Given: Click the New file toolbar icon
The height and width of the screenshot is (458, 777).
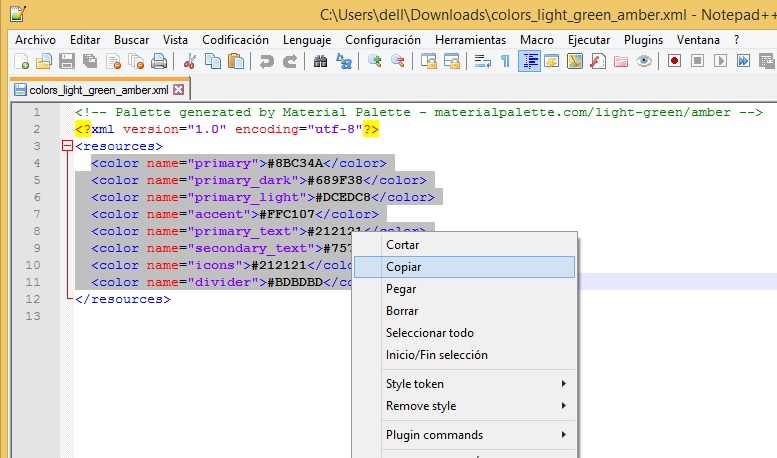Looking at the screenshot, I should click(x=21, y=61).
